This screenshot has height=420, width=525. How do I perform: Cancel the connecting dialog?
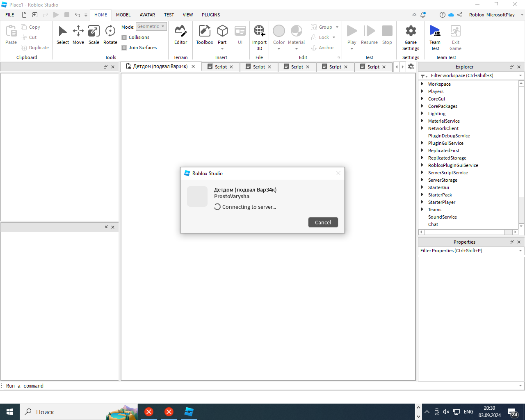click(x=323, y=222)
